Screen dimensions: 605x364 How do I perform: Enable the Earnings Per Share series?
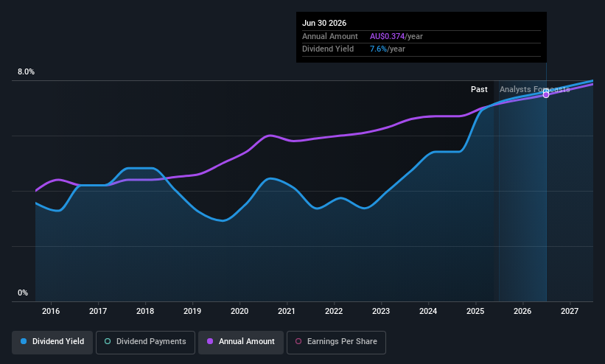(x=336, y=342)
